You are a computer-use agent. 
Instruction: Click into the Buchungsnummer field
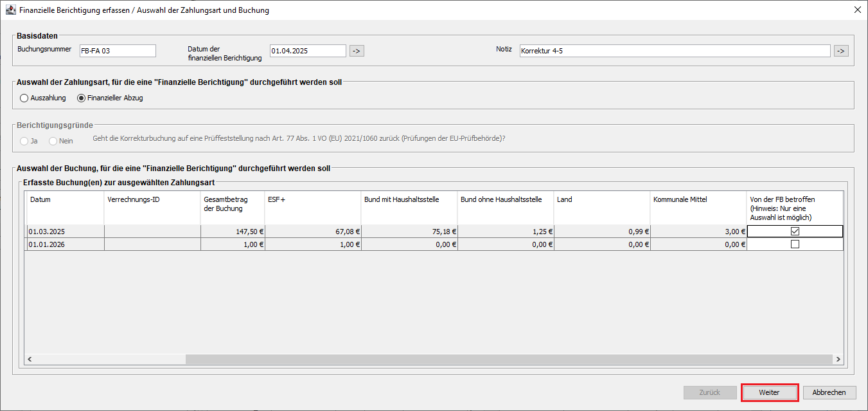tap(117, 51)
